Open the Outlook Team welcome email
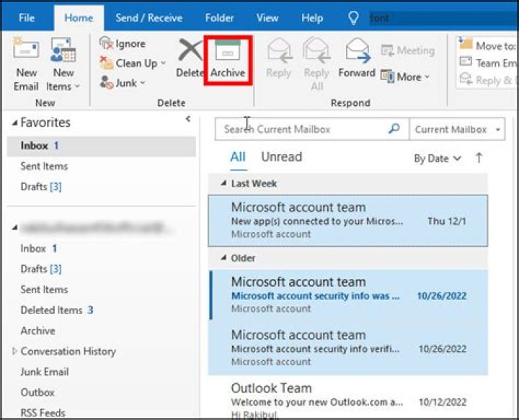Viewport: 519px width, 420px height. (x=348, y=398)
